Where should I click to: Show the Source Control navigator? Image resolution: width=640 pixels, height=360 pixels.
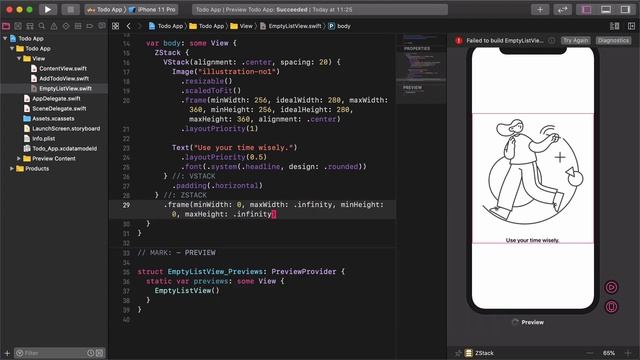pyautogui.click(x=18, y=26)
